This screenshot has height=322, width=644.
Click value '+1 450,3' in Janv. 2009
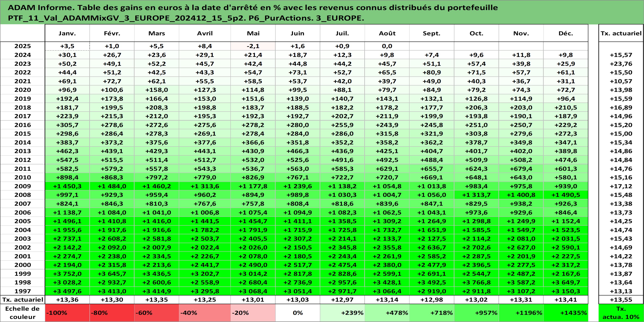pyautogui.click(x=67, y=186)
